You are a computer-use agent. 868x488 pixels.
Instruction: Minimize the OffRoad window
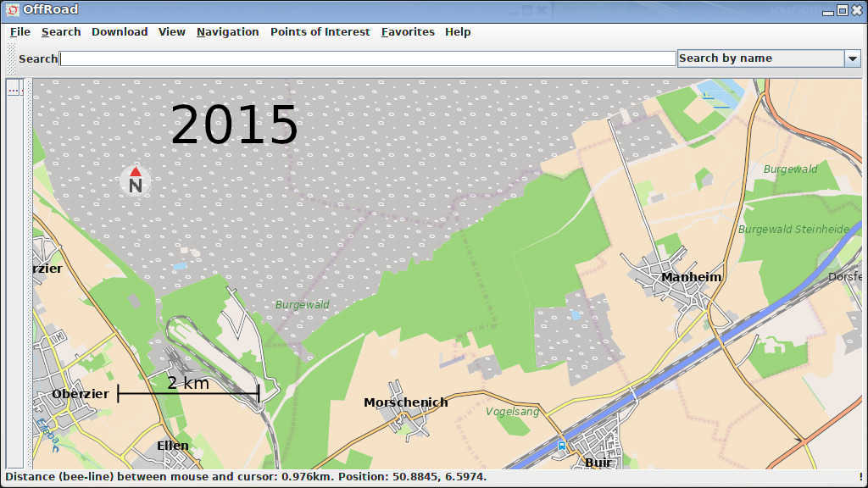point(828,10)
